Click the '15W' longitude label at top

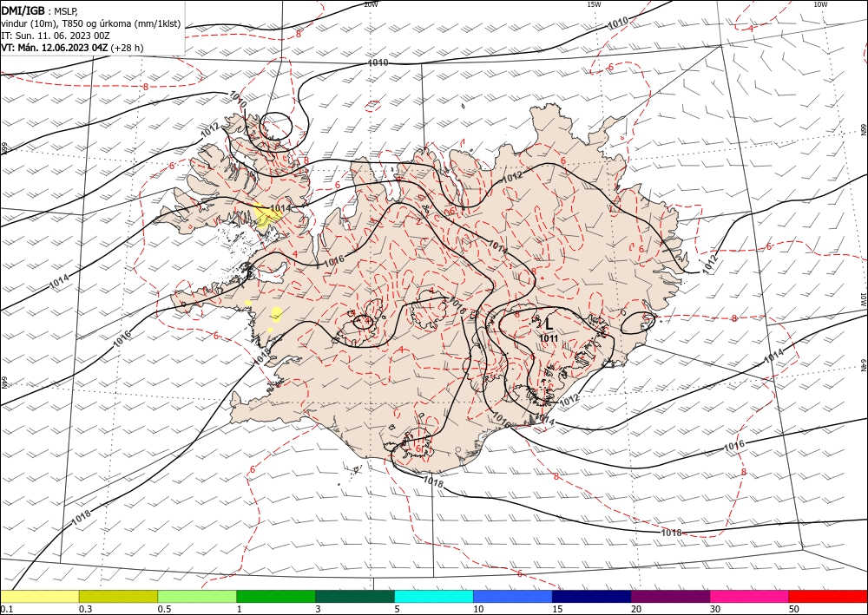point(594,4)
